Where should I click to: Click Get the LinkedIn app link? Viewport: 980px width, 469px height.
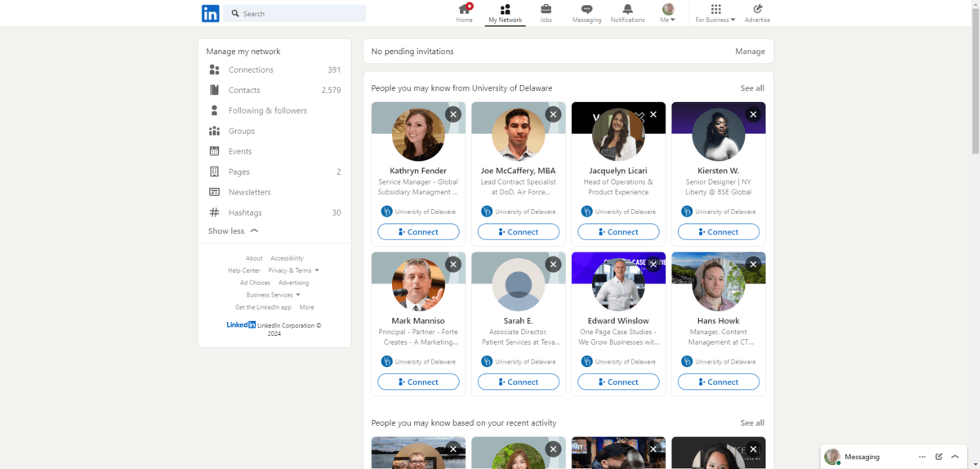tap(263, 307)
